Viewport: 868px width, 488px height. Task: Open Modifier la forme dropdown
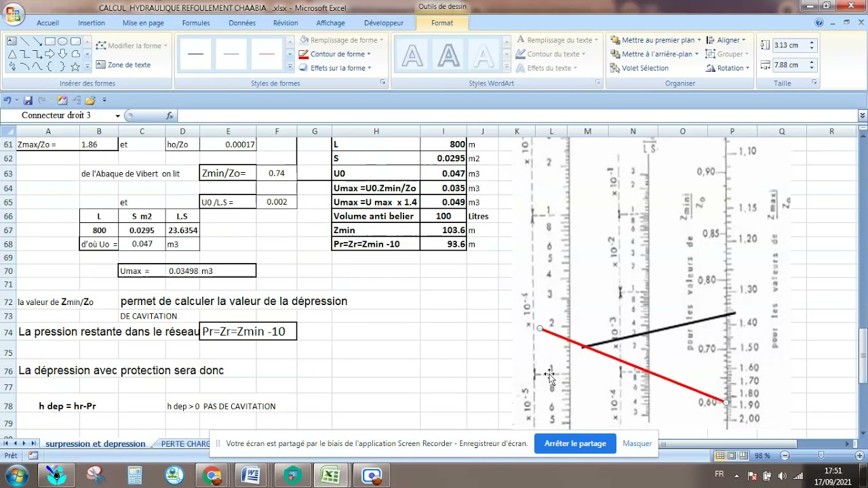(131, 45)
